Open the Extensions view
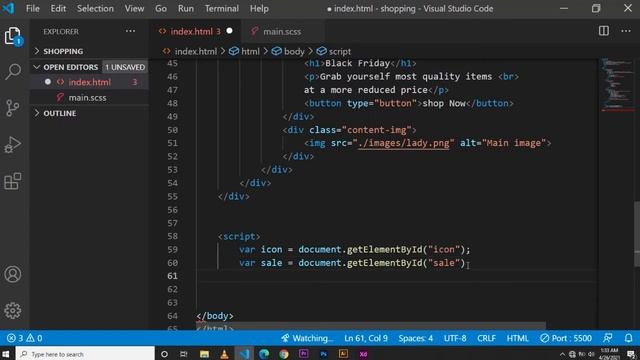 click(13, 181)
